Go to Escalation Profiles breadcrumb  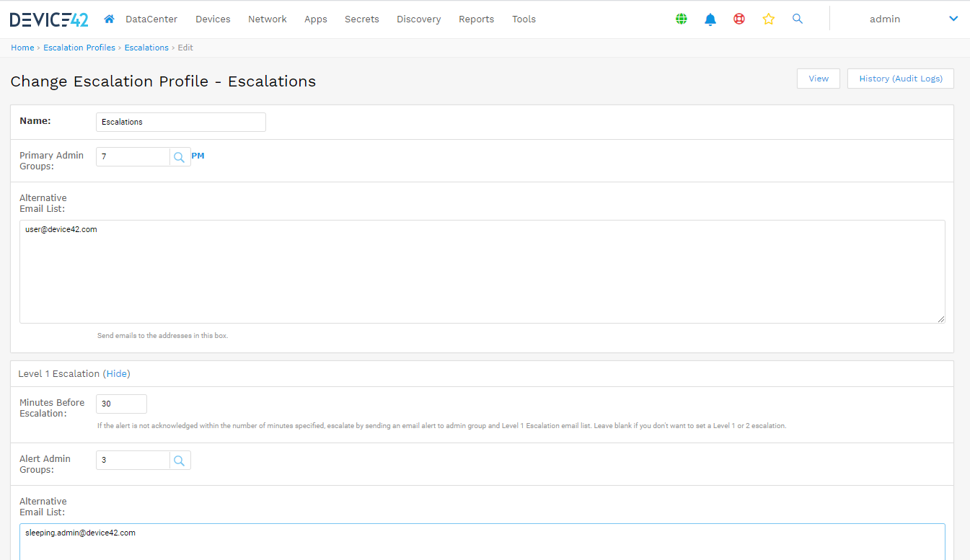pyautogui.click(x=79, y=48)
